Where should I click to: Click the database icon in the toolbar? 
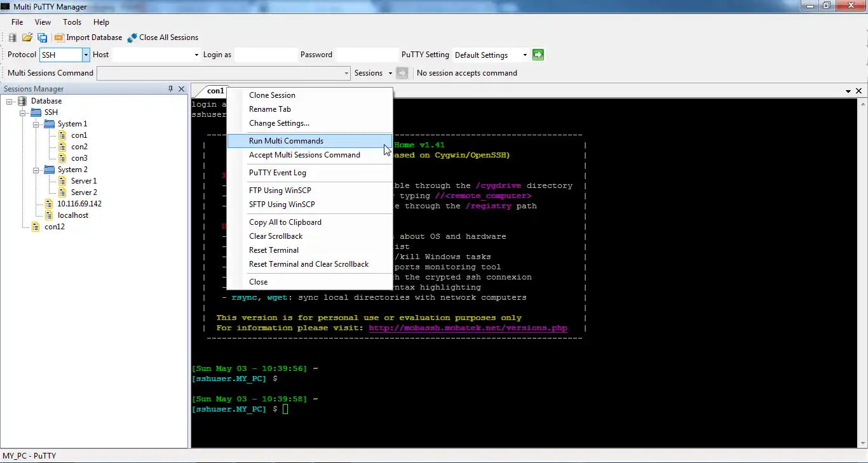pyautogui.click(x=13, y=37)
